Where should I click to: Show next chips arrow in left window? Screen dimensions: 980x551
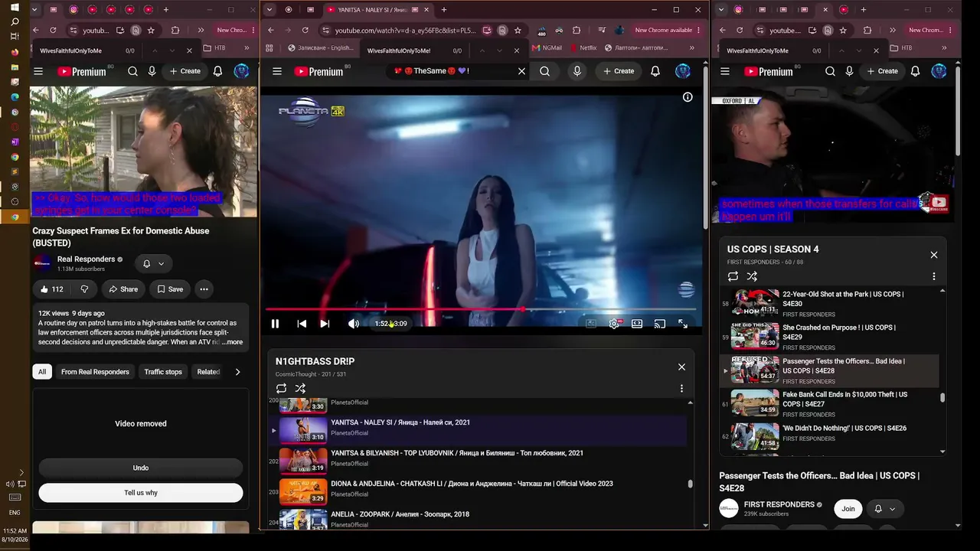click(237, 372)
